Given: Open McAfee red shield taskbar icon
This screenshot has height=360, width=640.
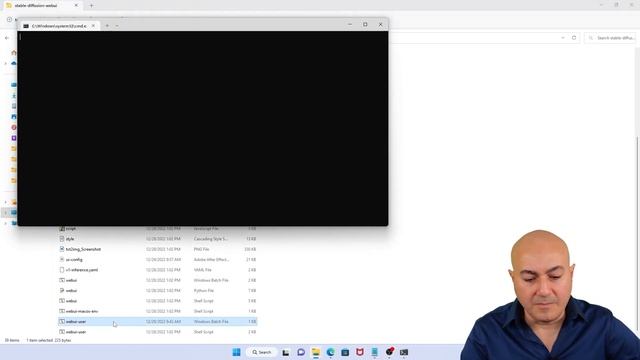Looking at the screenshot, I should pyautogui.click(x=360, y=352).
